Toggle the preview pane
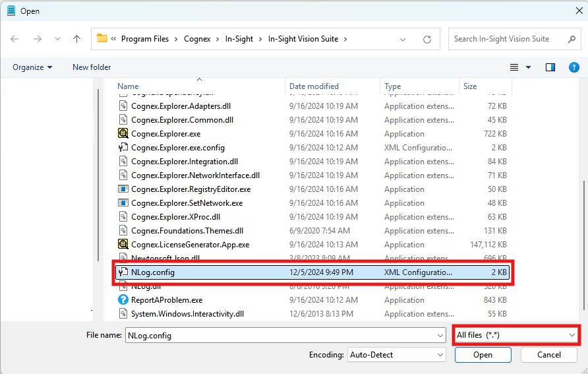Viewport: 588px width, 374px height. 550,67
